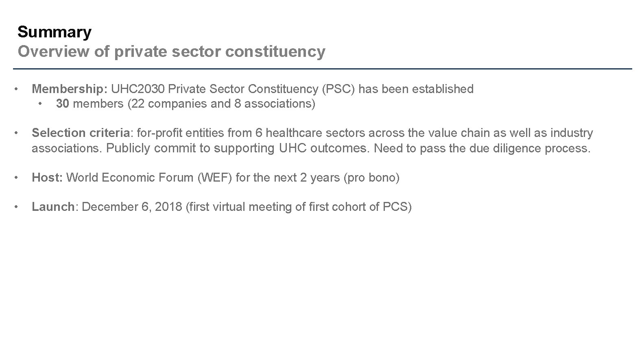
Task: Click the sub-bullet before "30 members"
Action: point(40,104)
